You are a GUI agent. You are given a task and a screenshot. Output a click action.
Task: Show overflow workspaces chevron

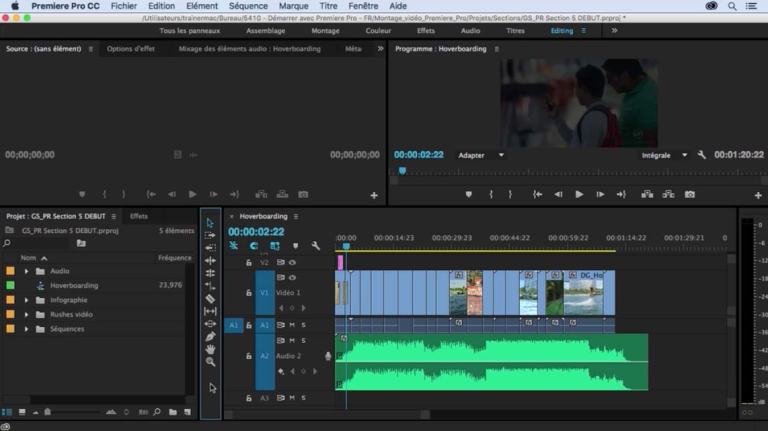(614, 30)
